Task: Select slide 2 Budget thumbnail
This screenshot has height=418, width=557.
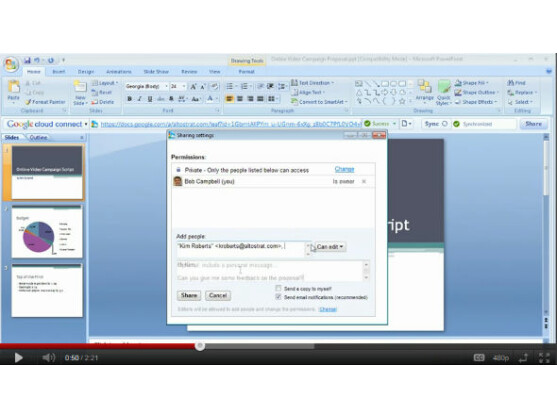Action: (47, 231)
